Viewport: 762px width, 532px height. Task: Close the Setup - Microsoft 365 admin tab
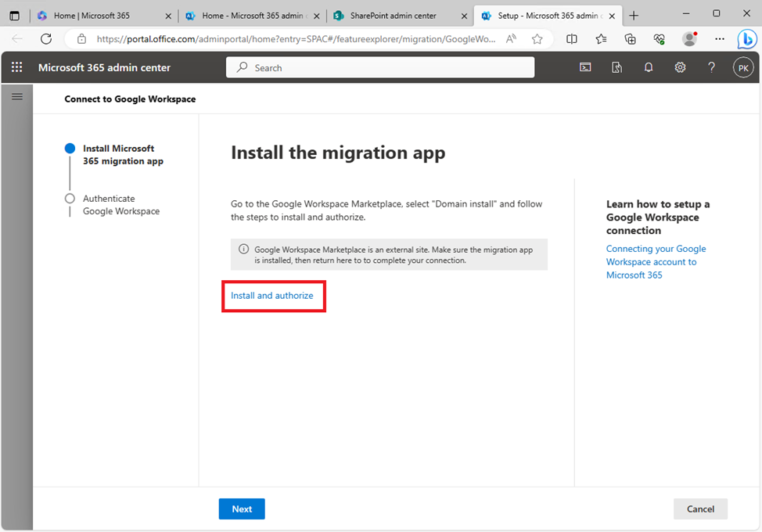pos(612,16)
